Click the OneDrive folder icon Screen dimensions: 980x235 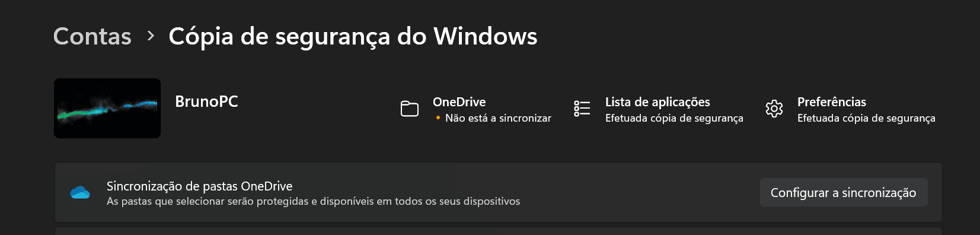410,109
